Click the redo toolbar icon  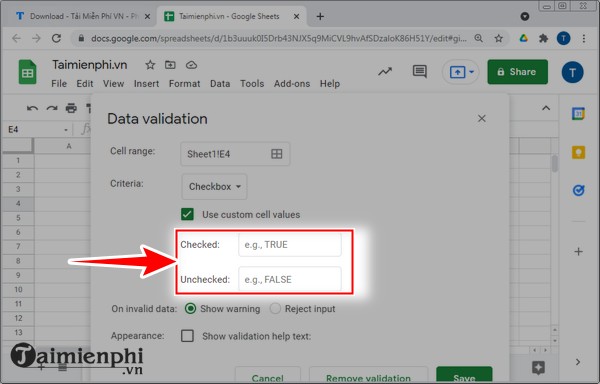point(52,109)
